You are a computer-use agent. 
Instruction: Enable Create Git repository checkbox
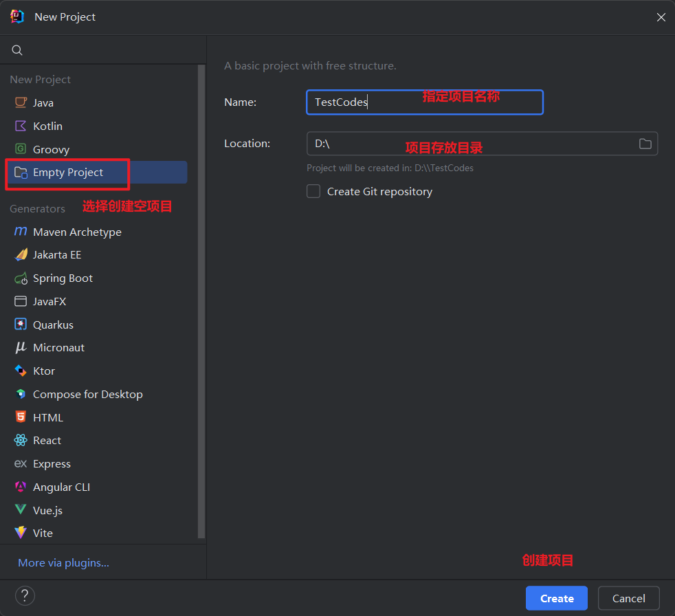click(313, 191)
